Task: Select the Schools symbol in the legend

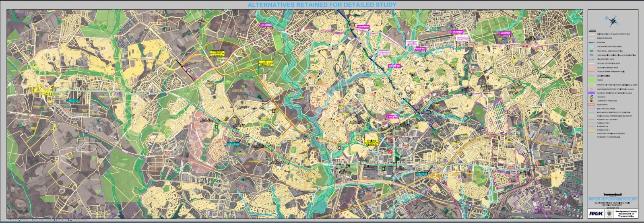Action: tap(592, 97)
